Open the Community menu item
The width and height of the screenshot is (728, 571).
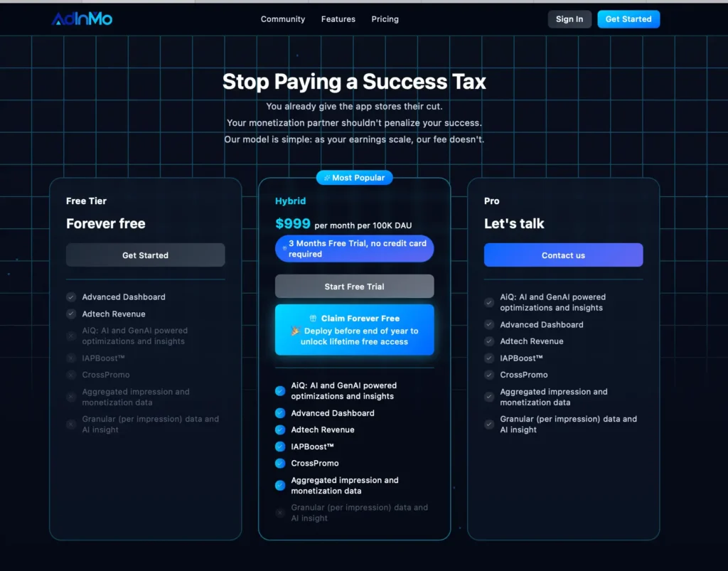283,19
